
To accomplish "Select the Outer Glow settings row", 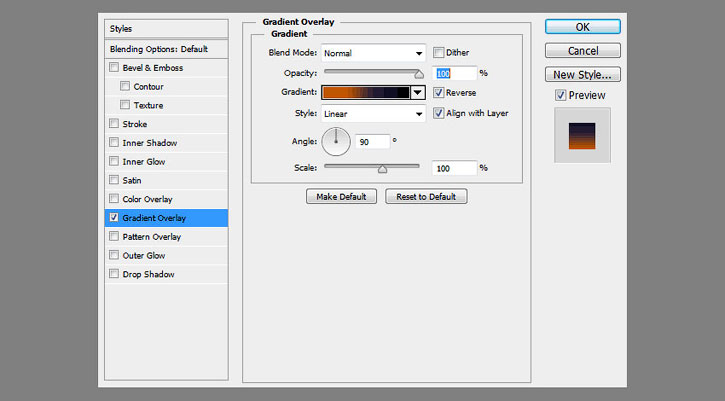I will coord(166,255).
